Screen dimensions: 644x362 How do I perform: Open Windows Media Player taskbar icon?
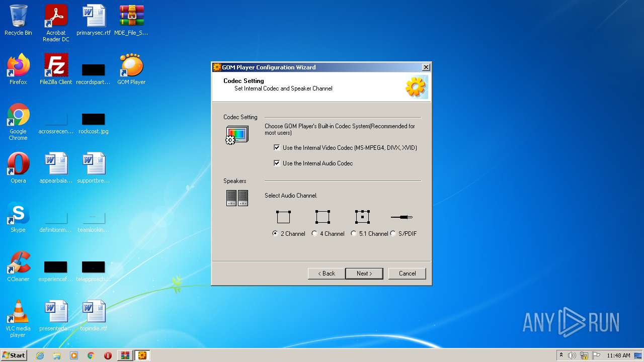click(x=74, y=355)
